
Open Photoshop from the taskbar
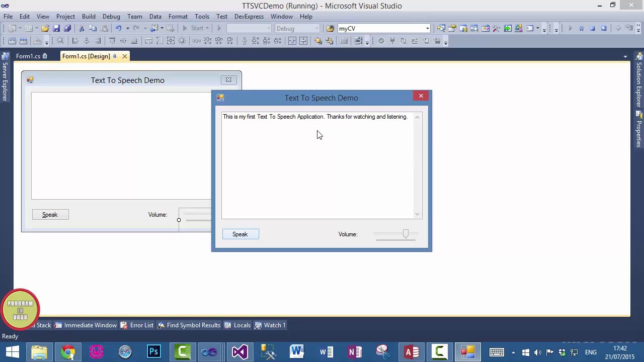pos(153,351)
